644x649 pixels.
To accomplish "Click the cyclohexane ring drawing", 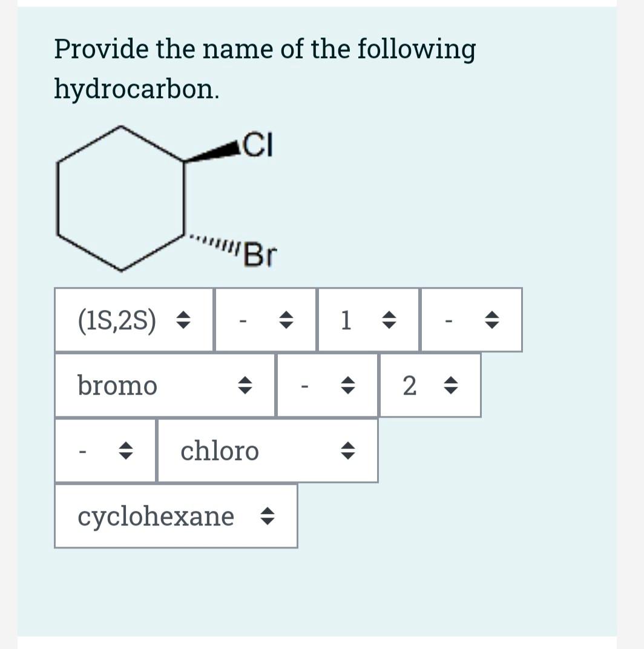I will click(x=121, y=197).
